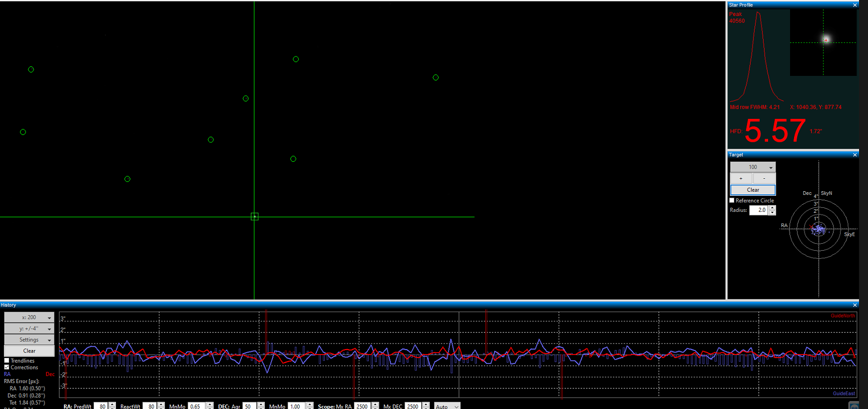
Task: Increase ReactWt with spinner up
Action: (x=161, y=405)
